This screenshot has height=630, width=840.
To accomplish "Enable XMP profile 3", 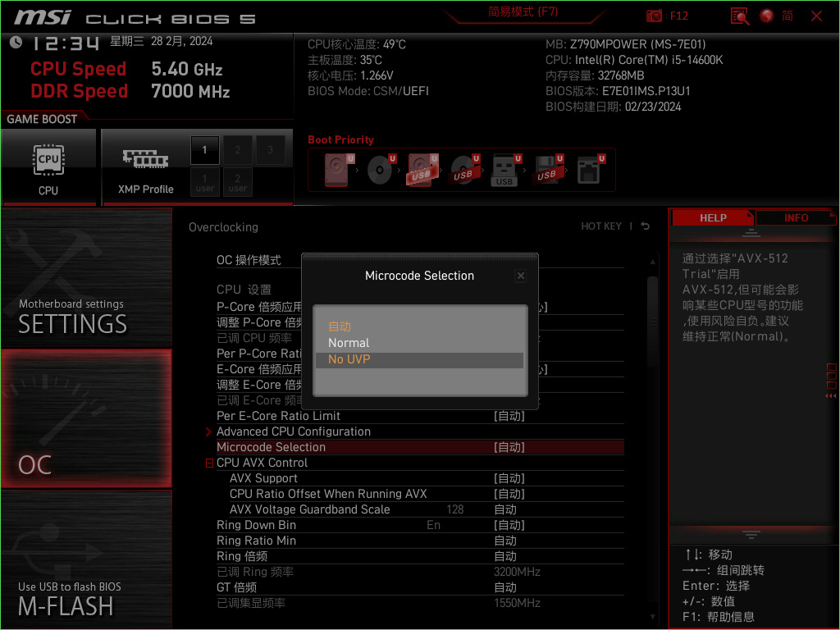I will point(270,150).
